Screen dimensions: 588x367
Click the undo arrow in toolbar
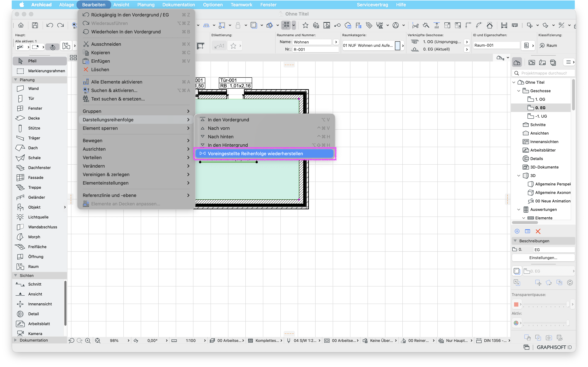[x=50, y=25]
